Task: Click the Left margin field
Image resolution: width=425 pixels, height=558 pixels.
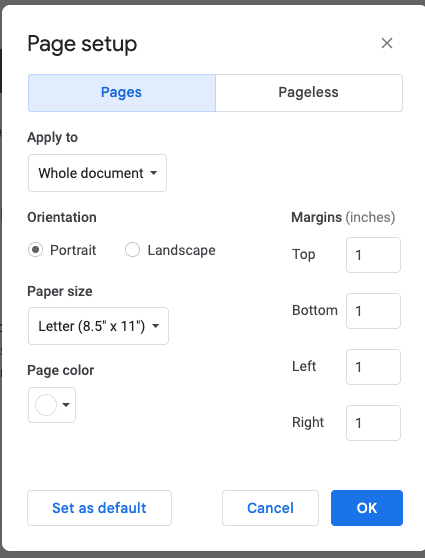Action: tap(373, 367)
